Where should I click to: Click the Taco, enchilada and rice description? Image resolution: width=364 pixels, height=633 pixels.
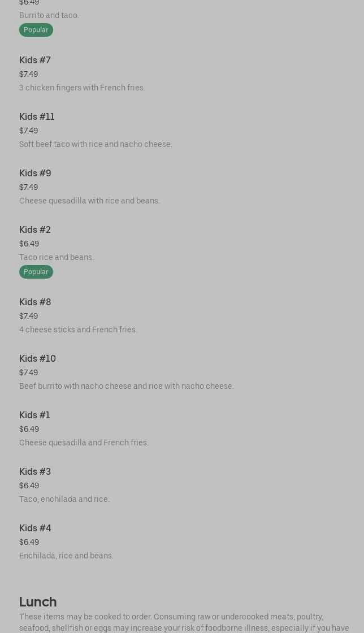click(x=64, y=499)
